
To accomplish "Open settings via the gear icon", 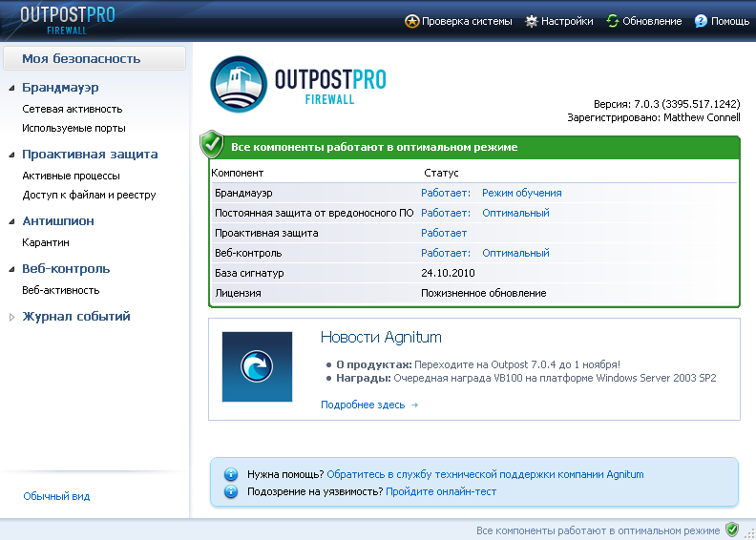I will pyautogui.click(x=532, y=21).
